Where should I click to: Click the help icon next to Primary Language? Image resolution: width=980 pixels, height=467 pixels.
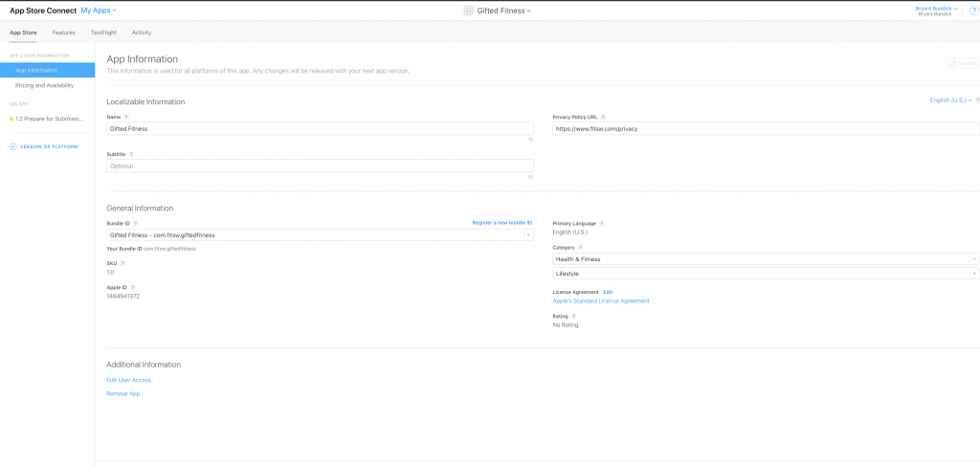tap(602, 223)
